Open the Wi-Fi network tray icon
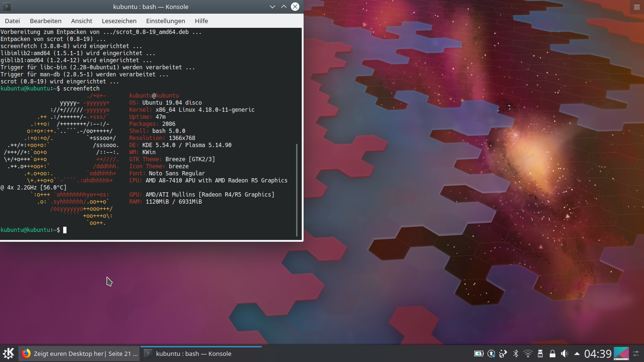This screenshot has height=362, width=644. [x=528, y=353]
